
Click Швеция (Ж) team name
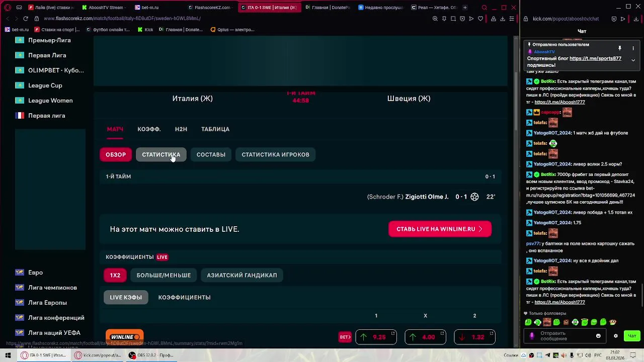coord(409,99)
